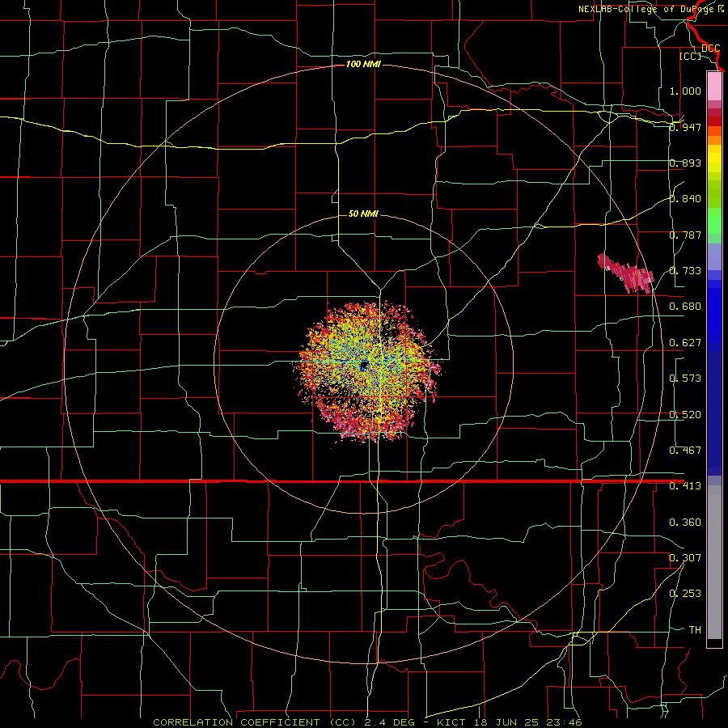Click the black radar site dot at center

coord(364,365)
